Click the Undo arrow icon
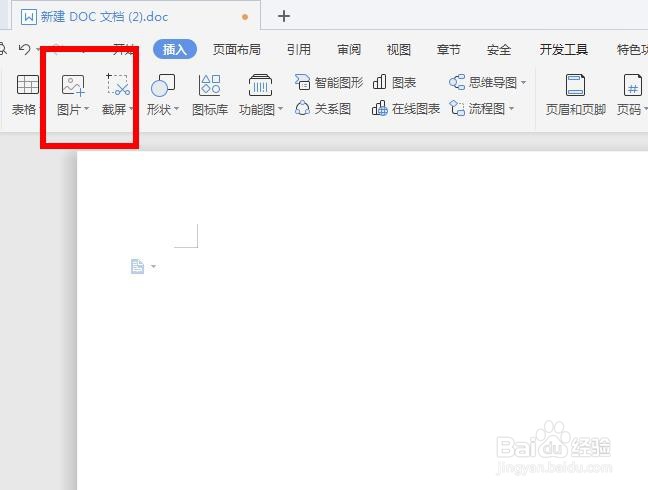This screenshot has width=648, height=490. (x=25, y=50)
